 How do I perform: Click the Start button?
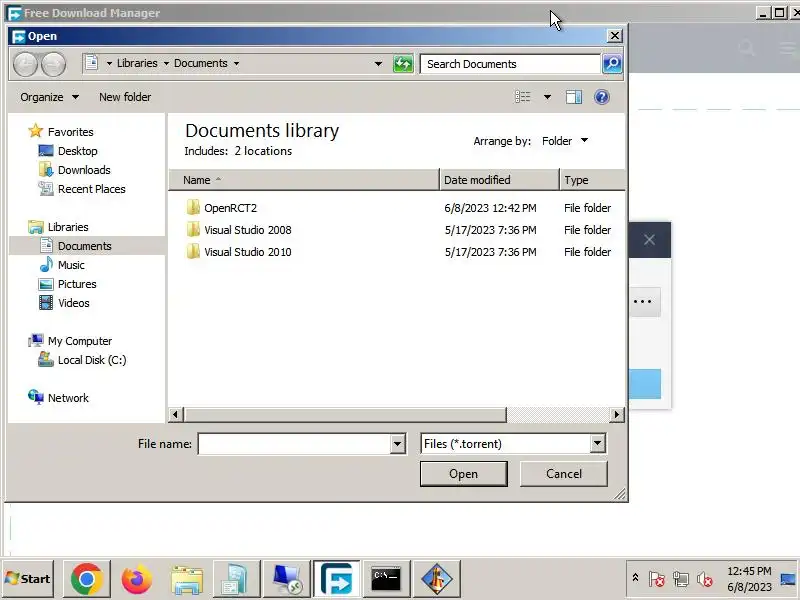click(x=29, y=579)
